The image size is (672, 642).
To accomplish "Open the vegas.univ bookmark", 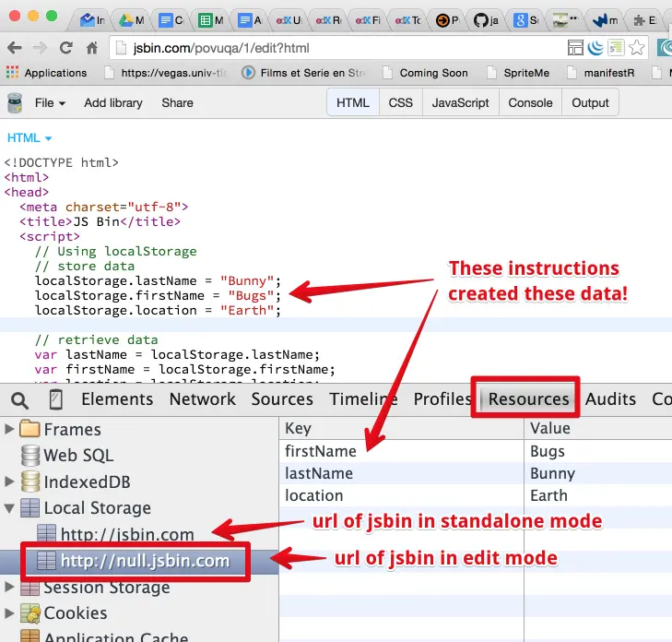I will tap(166, 73).
